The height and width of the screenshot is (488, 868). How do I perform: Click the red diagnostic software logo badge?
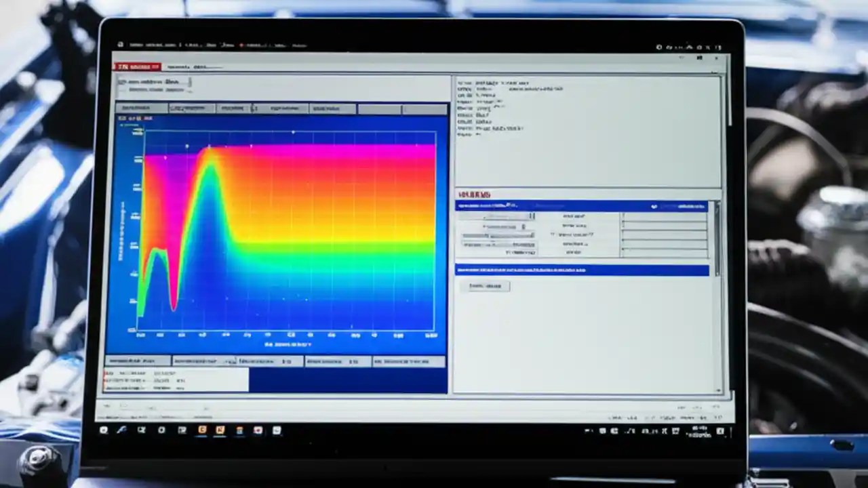coord(136,67)
